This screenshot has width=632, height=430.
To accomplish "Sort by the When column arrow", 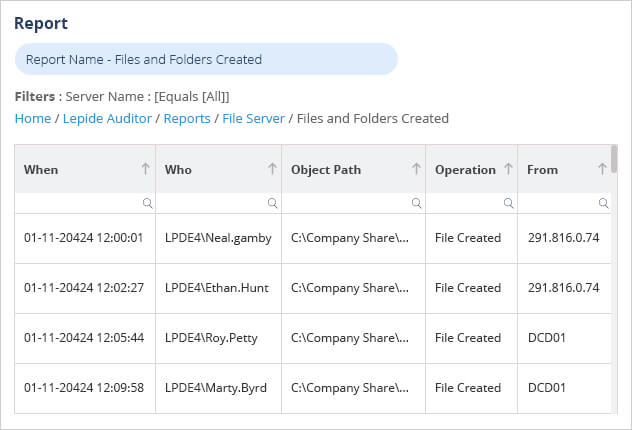I will 146,169.
